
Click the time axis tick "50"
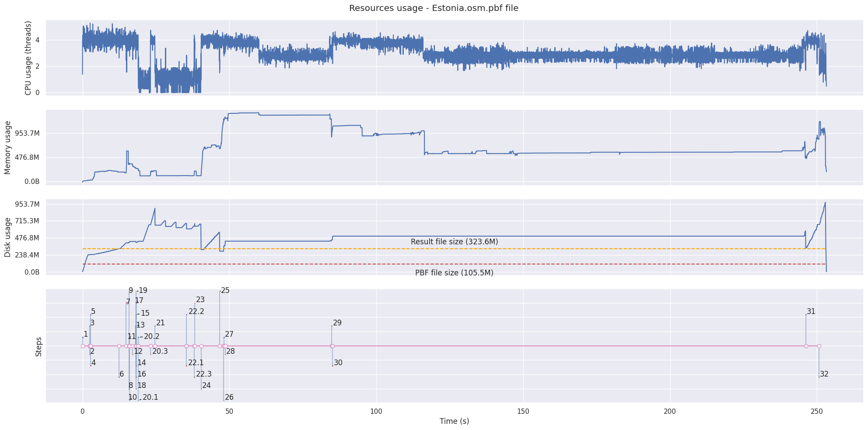tap(229, 412)
